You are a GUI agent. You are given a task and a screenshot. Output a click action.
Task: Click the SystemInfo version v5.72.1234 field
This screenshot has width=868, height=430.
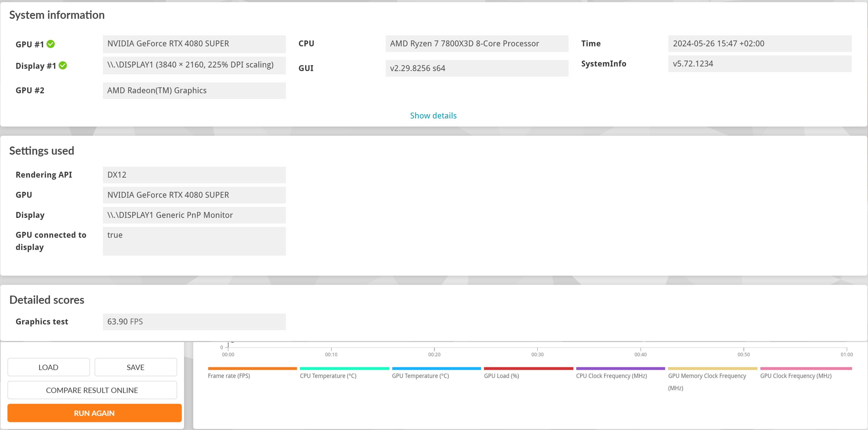tap(759, 64)
